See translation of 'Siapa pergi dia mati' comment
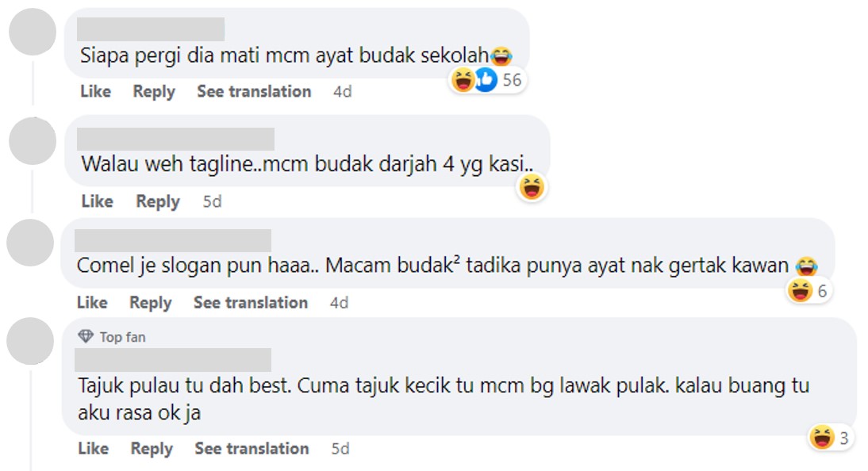868x471 pixels. click(254, 91)
